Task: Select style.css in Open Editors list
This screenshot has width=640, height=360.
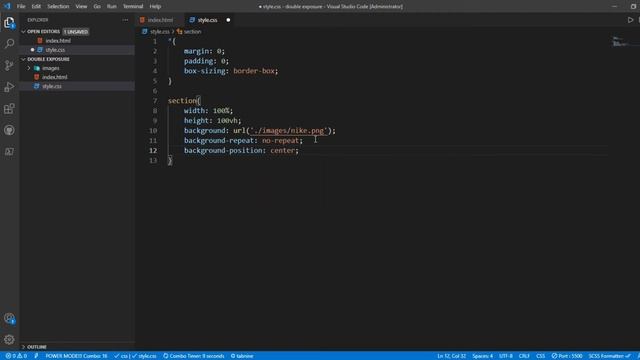Action: tap(55, 50)
